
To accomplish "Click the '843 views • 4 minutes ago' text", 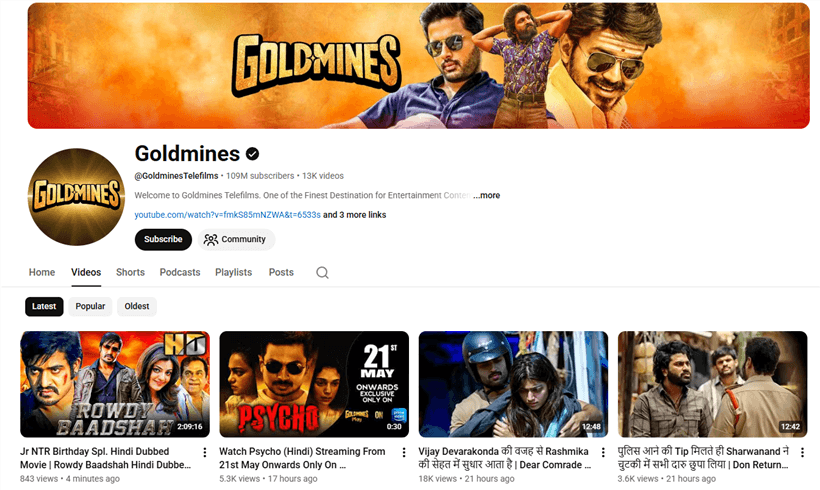I will pos(70,478).
